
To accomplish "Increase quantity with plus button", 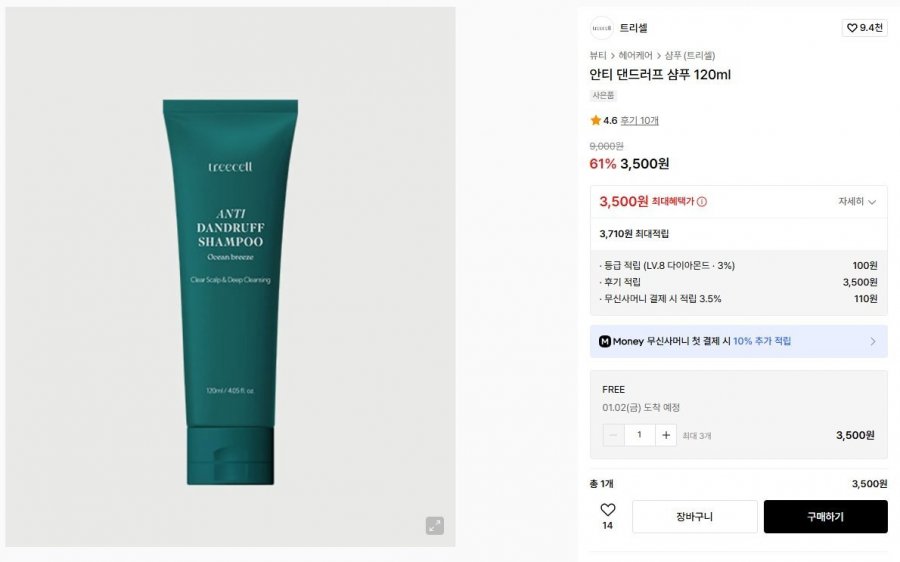I will [666, 435].
